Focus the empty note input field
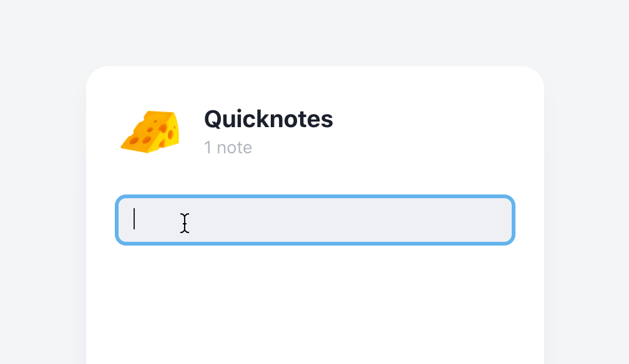Image resolution: width=629 pixels, height=364 pixels. tap(315, 220)
